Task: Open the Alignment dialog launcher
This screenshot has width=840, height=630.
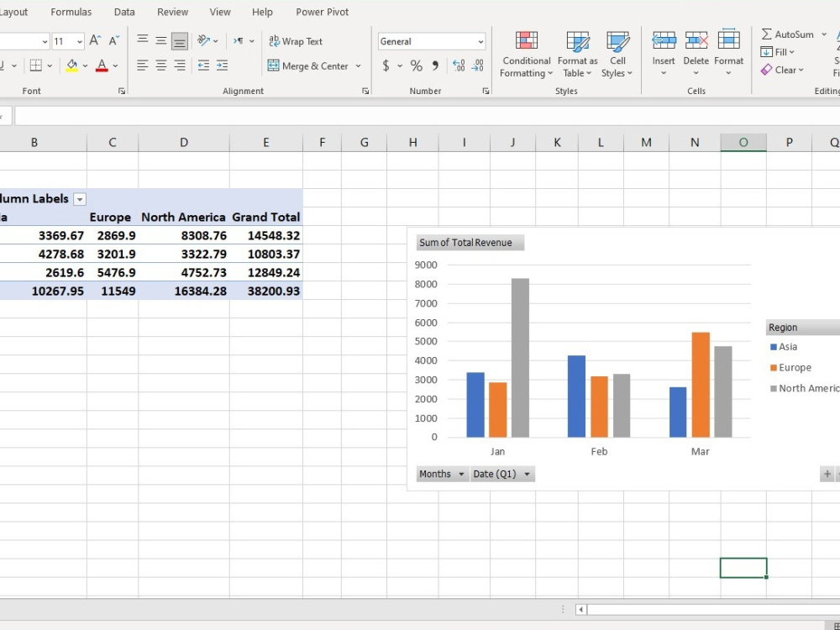Action: (365, 91)
